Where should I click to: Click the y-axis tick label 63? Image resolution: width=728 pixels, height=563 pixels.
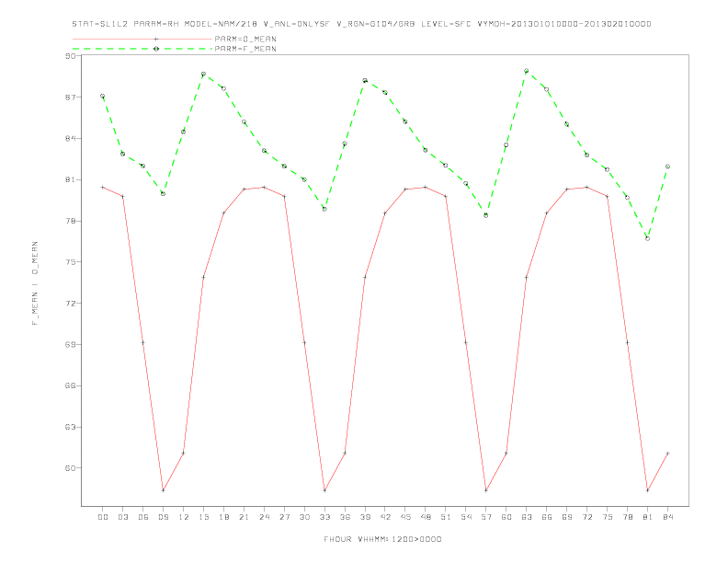71,427
